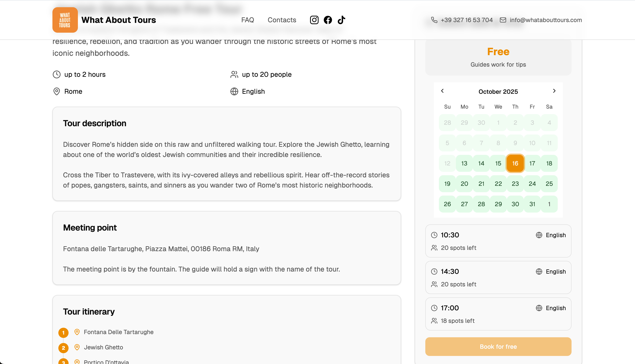Go to the next calendar month
The height and width of the screenshot is (364, 635).
[554, 91]
